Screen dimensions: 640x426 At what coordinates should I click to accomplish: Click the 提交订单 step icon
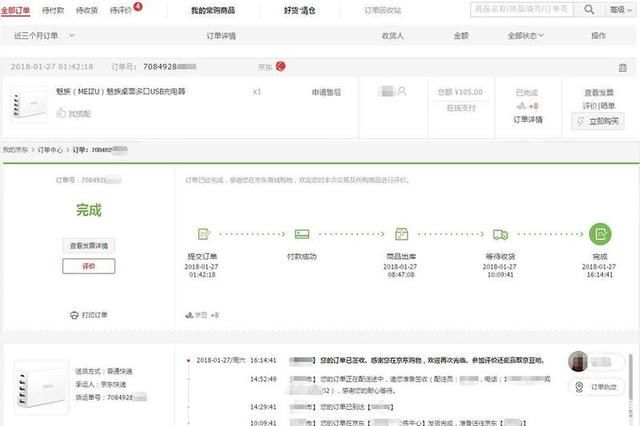click(203, 234)
